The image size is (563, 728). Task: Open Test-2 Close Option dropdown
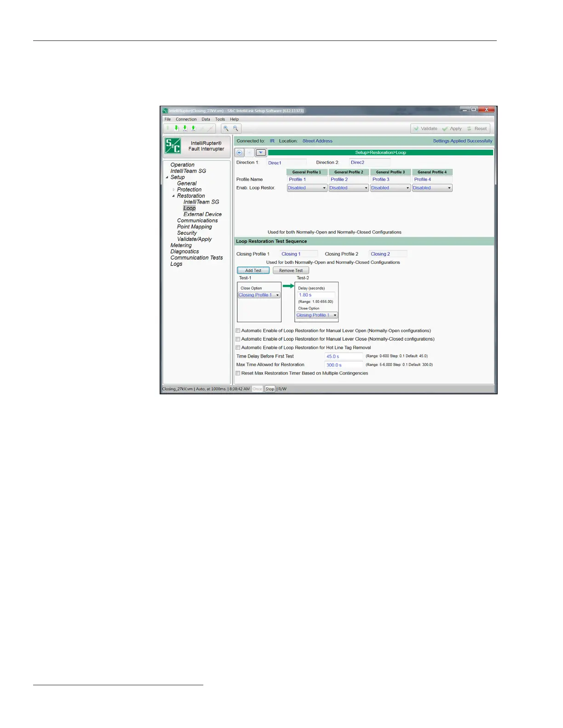pyautogui.click(x=316, y=315)
